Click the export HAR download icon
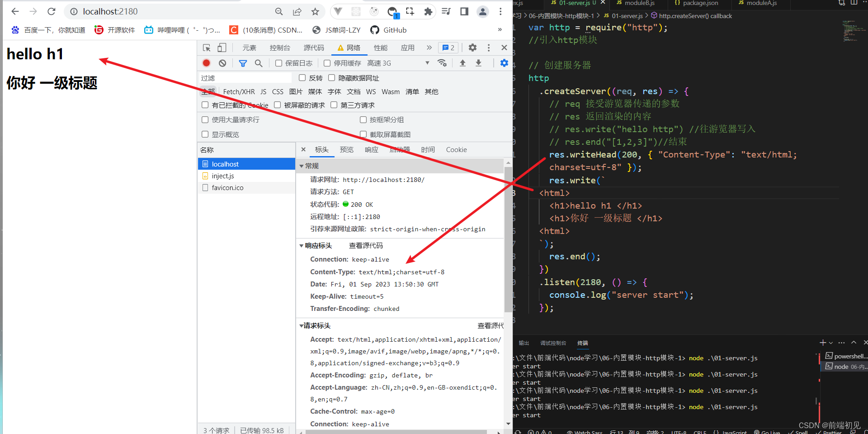Viewport: 868px width, 434px height. click(478, 63)
